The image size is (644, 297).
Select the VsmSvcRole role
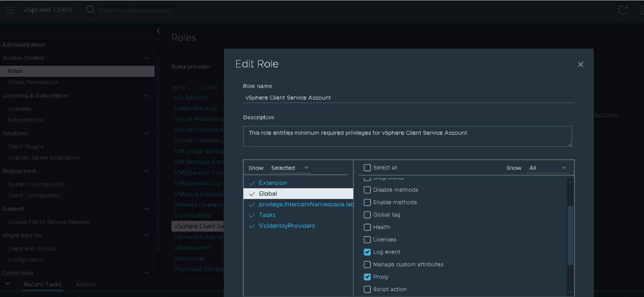192,215
